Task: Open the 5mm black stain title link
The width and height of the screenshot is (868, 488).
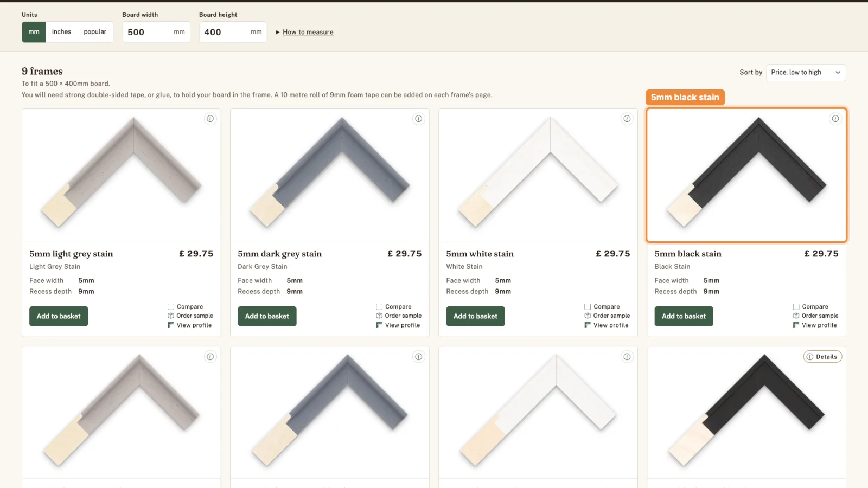Action: 688,254
